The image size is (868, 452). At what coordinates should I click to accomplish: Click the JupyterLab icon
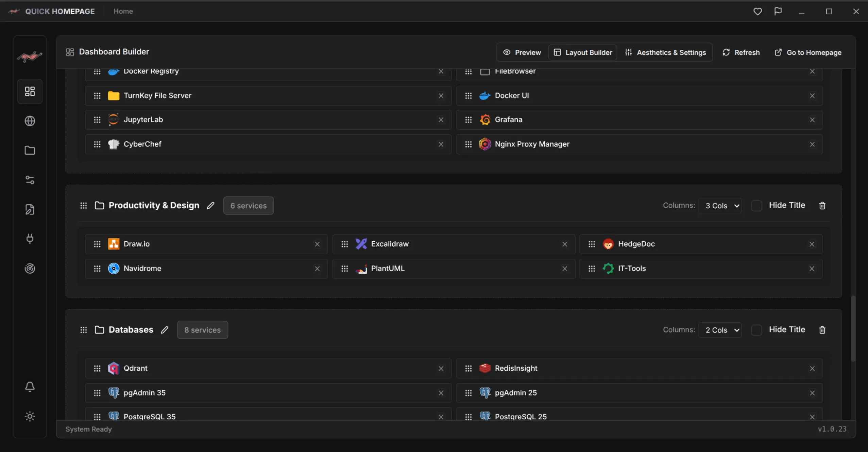(114, 119)
